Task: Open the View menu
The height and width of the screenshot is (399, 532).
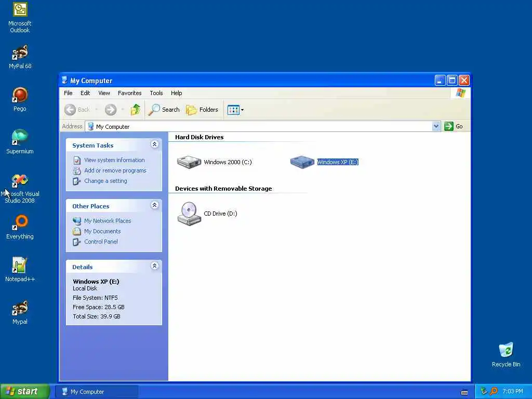Action: click(x=104, y=93)
